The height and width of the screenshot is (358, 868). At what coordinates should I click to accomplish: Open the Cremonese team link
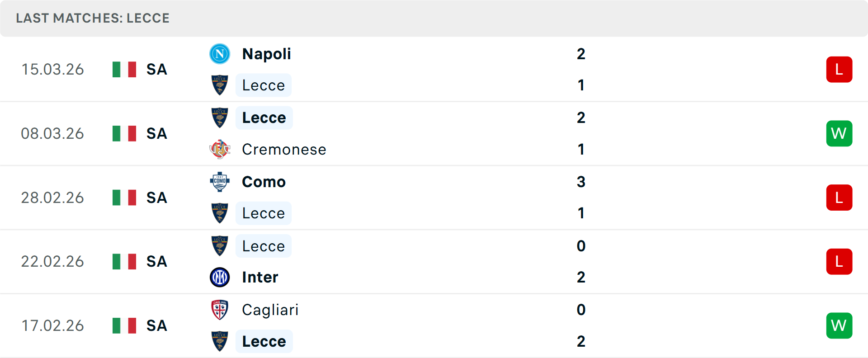click(x=284, y=149)
